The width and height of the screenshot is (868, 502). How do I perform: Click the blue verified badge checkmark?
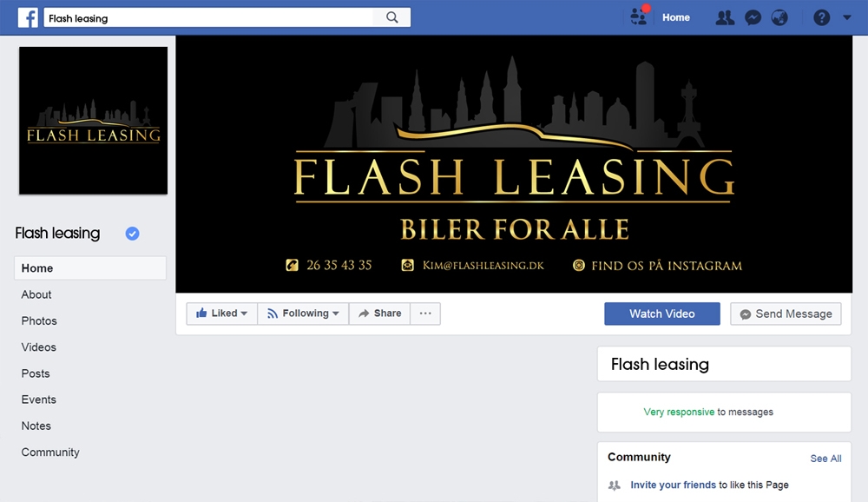[132, 234]
